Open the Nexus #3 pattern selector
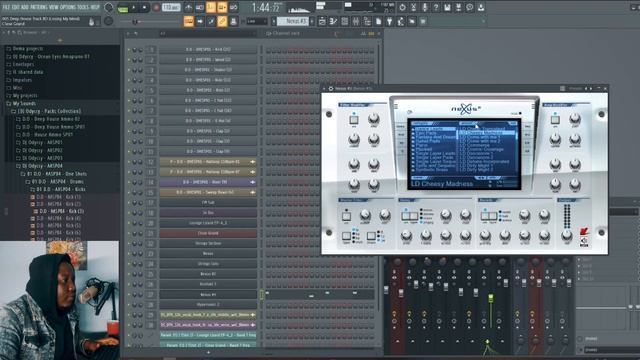The image size is (640, 360). pos(293,21)
